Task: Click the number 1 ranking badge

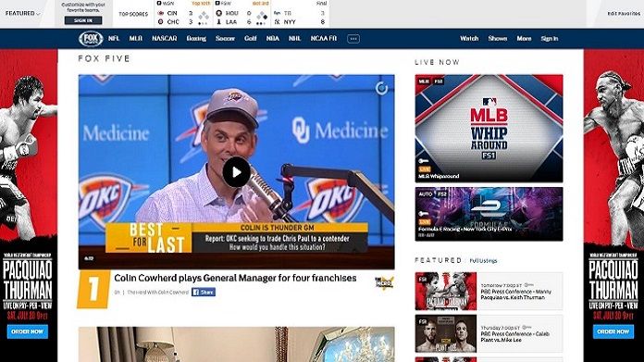Action: click(x=93, y=289)
